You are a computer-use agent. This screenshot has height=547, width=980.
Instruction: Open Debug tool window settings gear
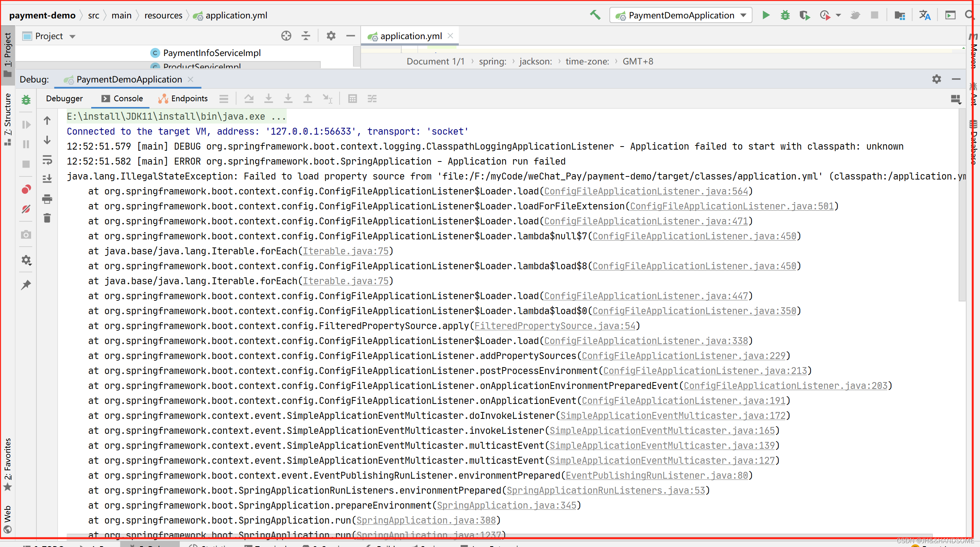pos(937,79)
